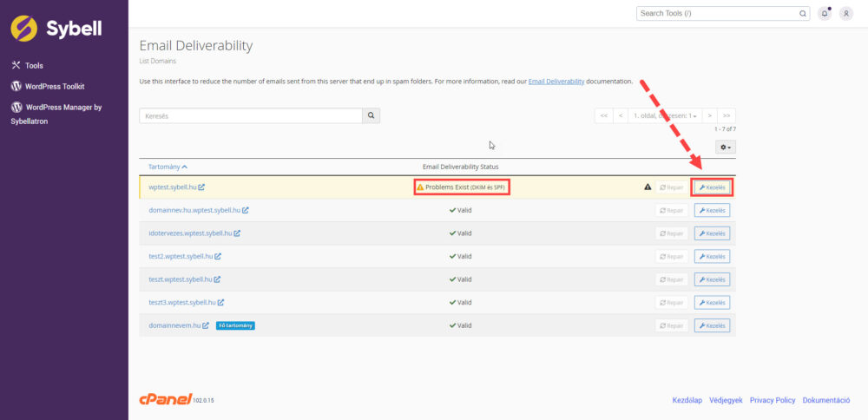Open the gear settings dropdown
Image resolution: width=868 pixels, height=420 pixels.
point(726,148)
